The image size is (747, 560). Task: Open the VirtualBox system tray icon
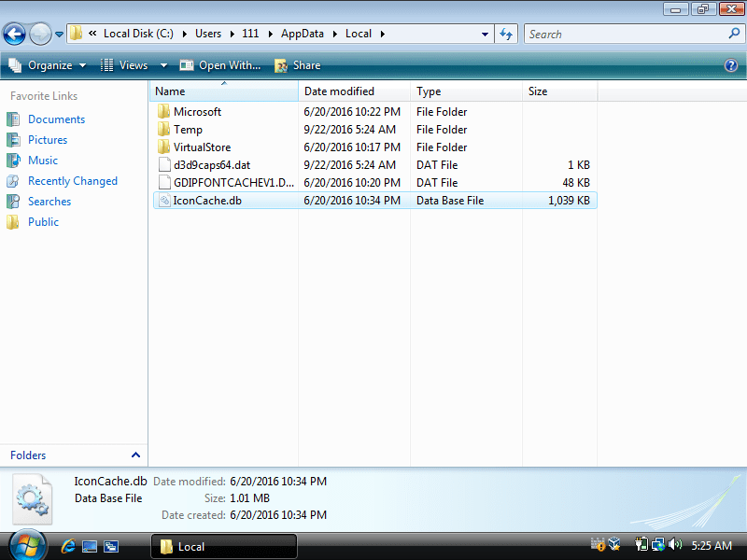613,543
